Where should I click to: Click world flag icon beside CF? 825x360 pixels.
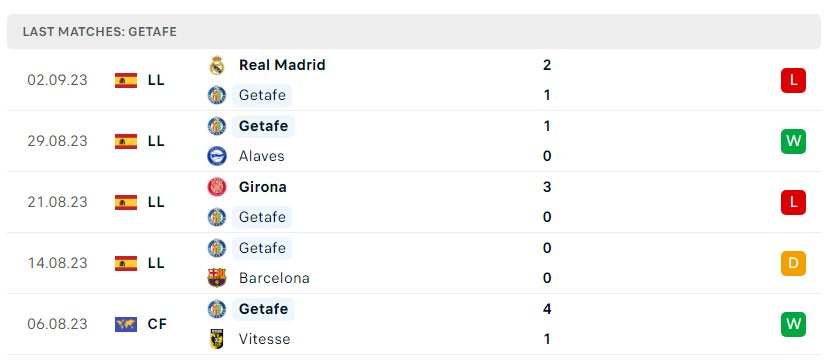coord(126,324)
